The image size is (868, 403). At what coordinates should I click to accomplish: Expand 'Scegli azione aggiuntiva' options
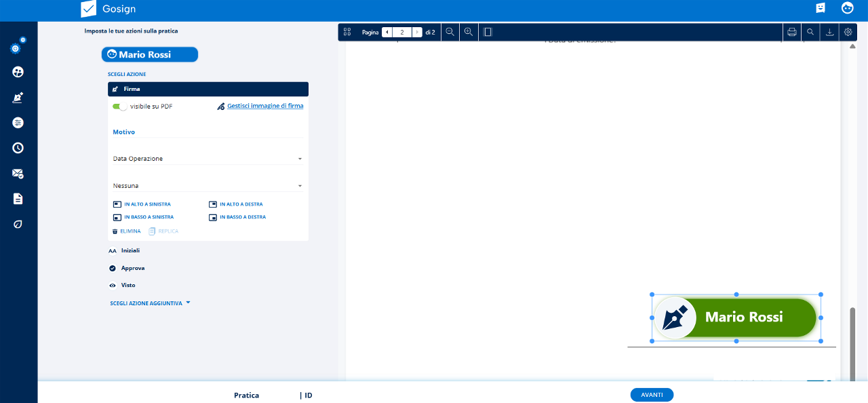(150, 303)
